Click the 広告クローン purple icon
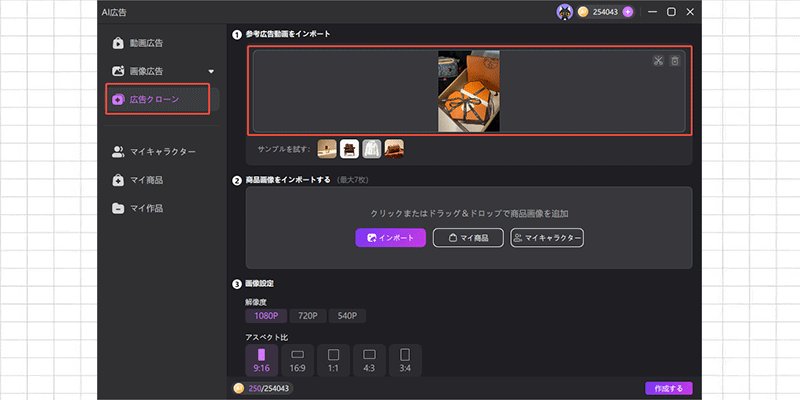800x400 pixels. [x=118, y=99]
